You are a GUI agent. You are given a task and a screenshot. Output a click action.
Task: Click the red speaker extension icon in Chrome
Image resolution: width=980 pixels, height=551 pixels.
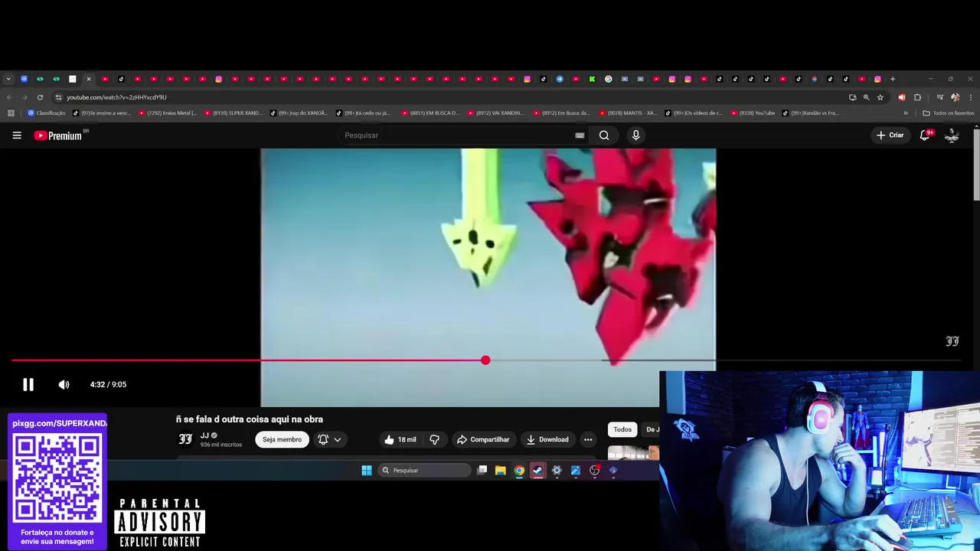902,97
